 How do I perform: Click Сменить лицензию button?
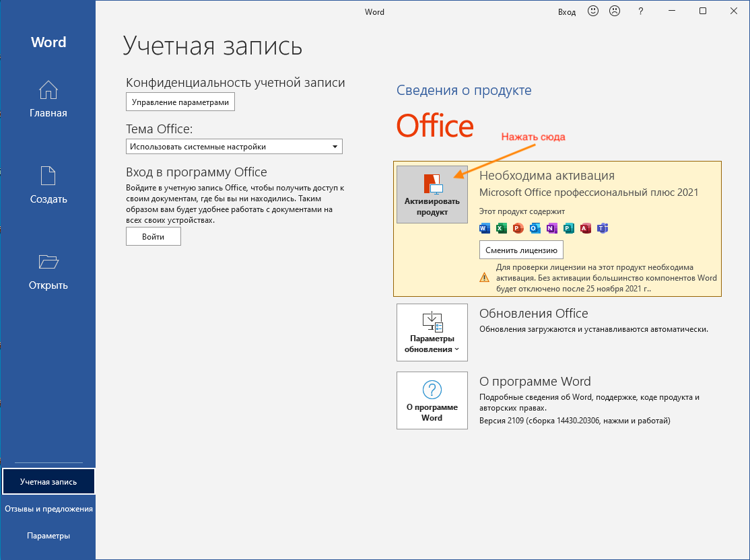pos(521,250)
